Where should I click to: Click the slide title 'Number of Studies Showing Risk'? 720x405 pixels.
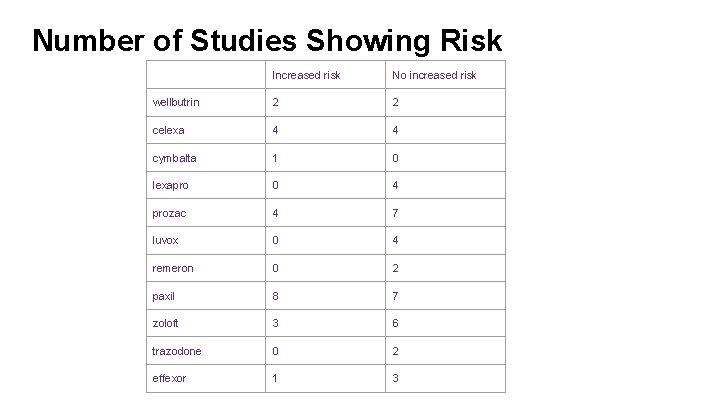[x=267, y=41]
